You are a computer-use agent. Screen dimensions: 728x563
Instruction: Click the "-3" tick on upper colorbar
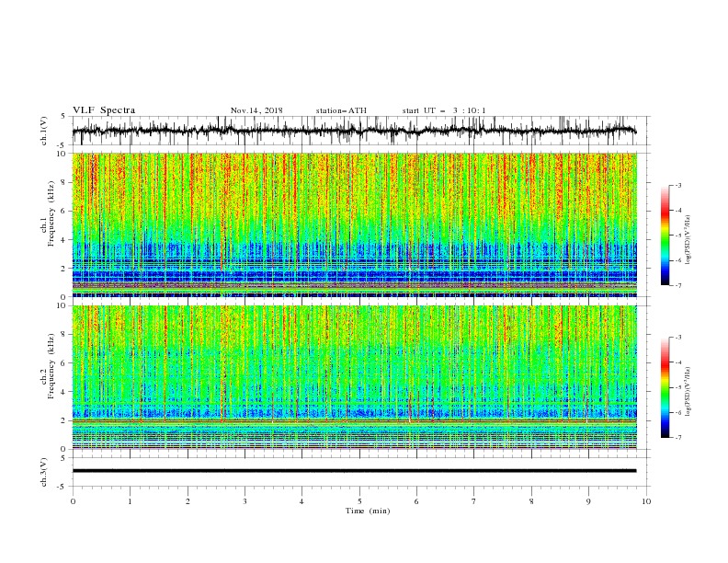click(678, 185)
